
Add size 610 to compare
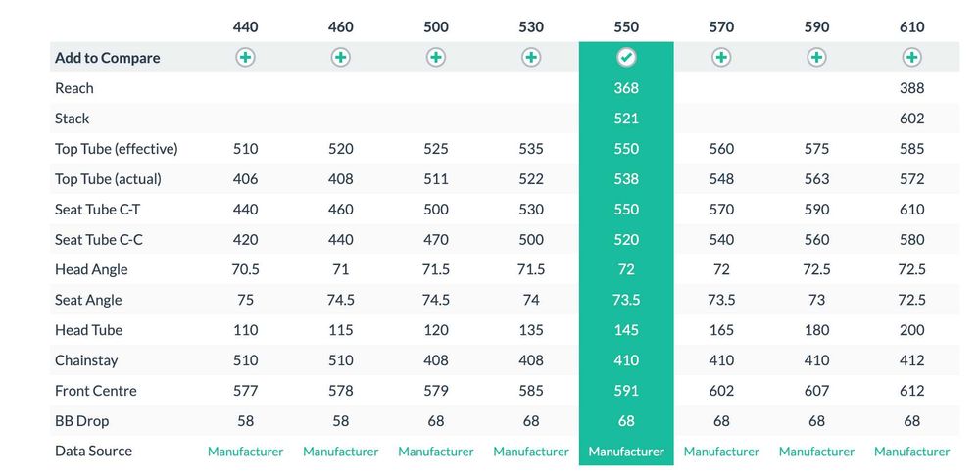click(x=911, y=58)
